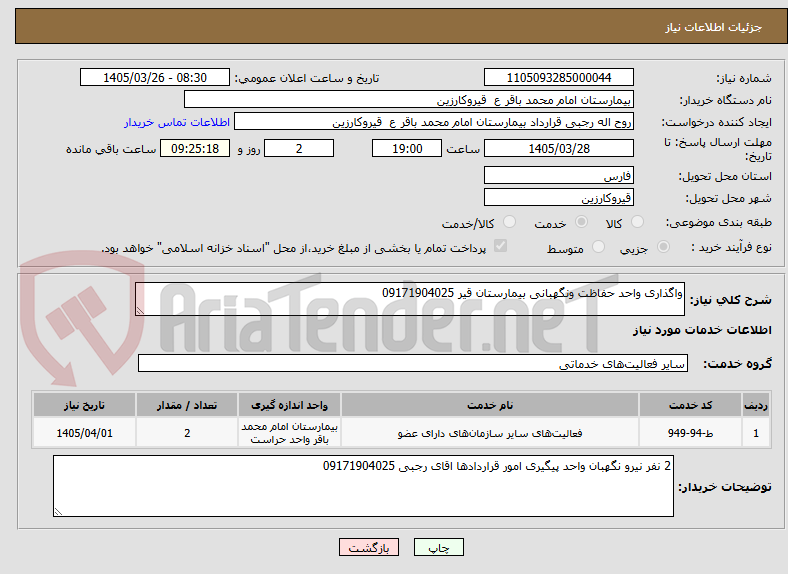This screenshot has width=788, height=574.
Task: Click the نام خدمت column header
Action: click(x=490, y=405)
